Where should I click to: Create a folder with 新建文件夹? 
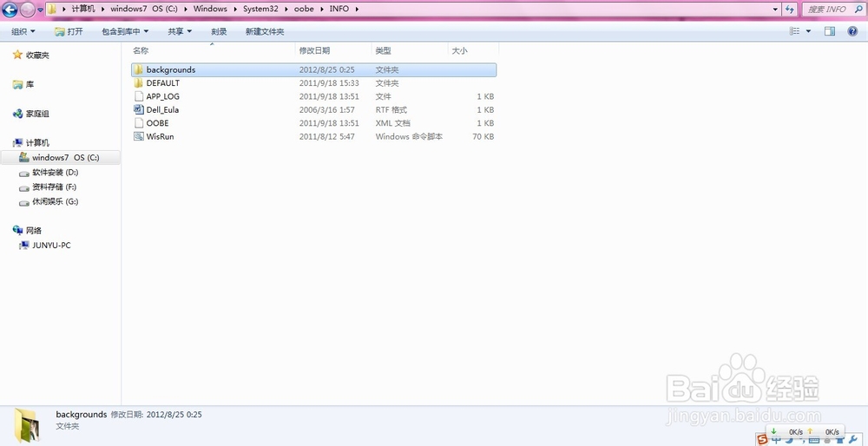265,31
